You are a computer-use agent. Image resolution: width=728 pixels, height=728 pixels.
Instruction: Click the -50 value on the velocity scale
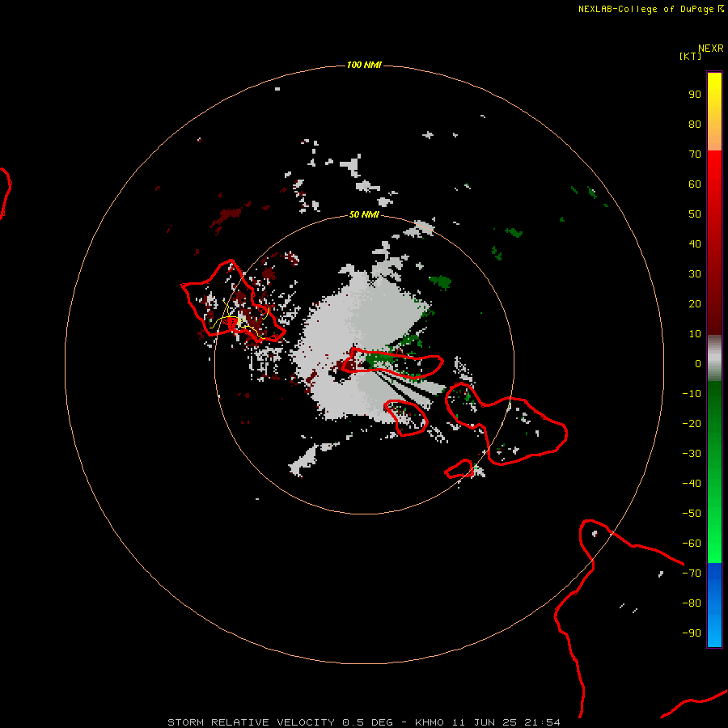(692, 514)
